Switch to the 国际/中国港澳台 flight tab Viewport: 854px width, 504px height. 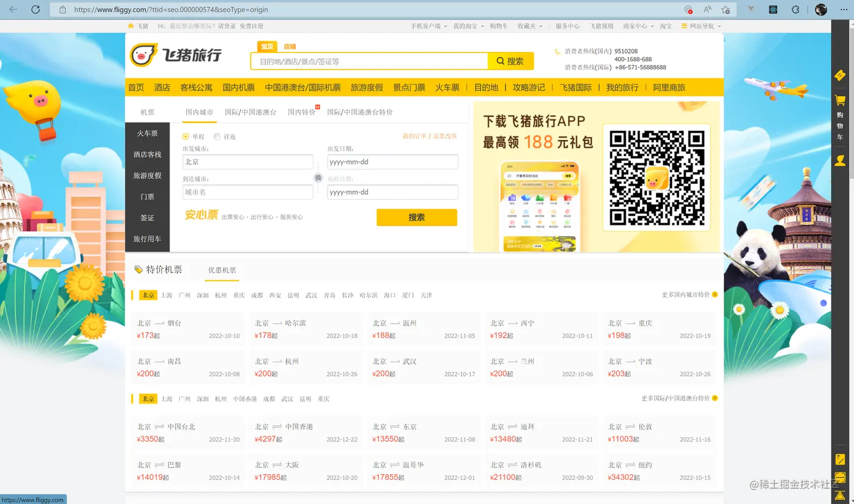[250, 112]
